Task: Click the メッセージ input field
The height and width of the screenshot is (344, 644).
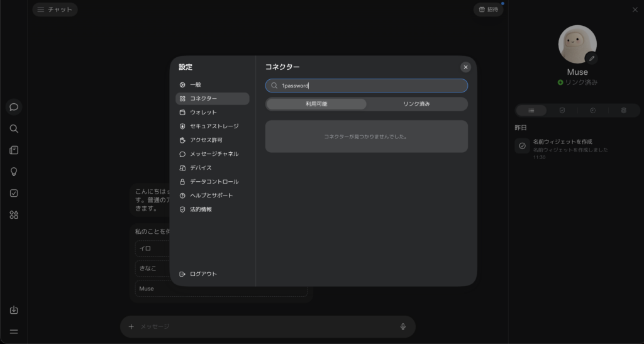Action: tap(267, 327)
